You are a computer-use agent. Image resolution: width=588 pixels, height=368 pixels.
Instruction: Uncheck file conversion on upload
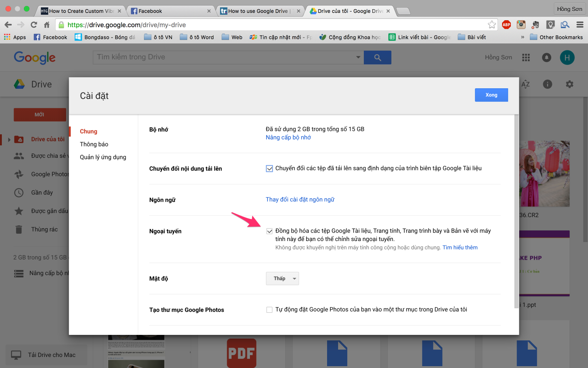tap(269, 168)
